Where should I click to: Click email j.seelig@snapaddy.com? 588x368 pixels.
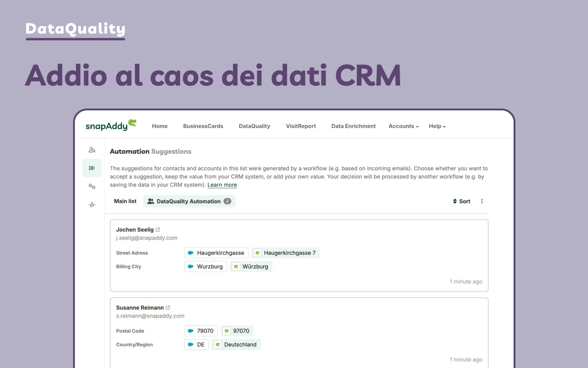pyautogui.click(x=147, y=238)
